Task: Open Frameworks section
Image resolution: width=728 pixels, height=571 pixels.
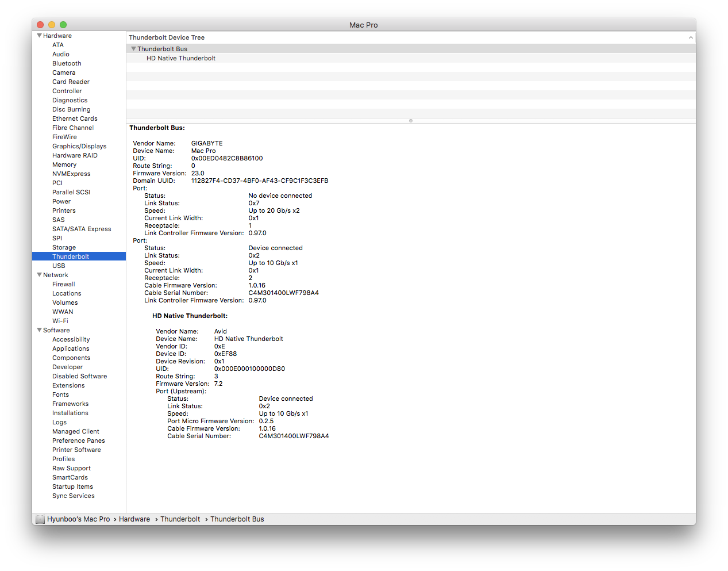Action: click(x=70, y=404)
